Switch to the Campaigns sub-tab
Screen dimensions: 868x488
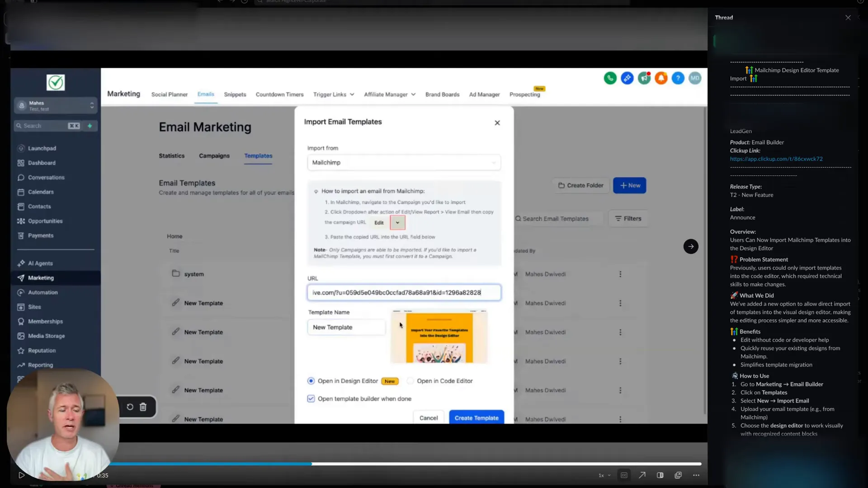coord(214,156)
